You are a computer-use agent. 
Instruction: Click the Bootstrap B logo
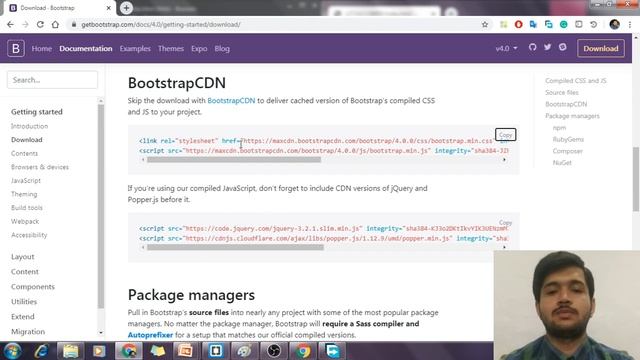coord(16,48)
